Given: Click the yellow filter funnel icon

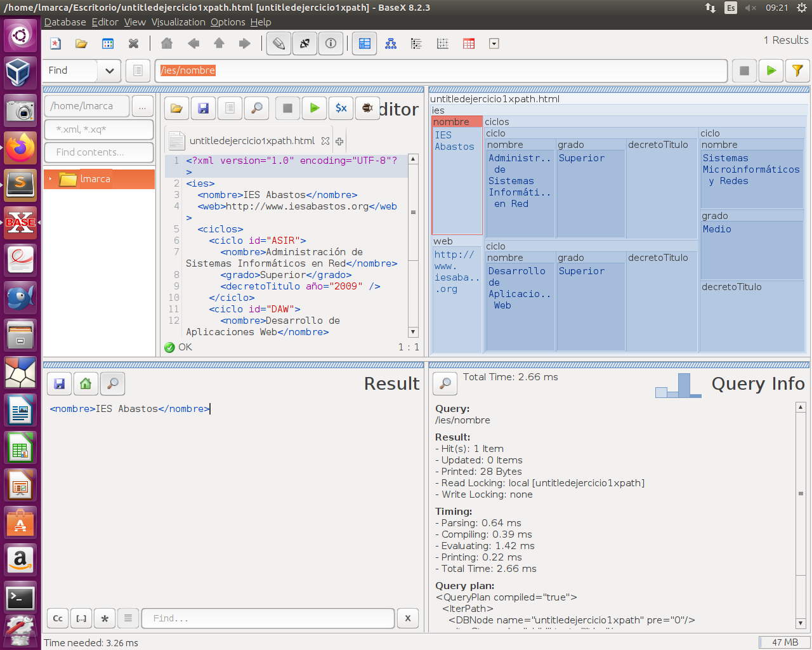Looking at the screenshot, I should tap(797, 70).
